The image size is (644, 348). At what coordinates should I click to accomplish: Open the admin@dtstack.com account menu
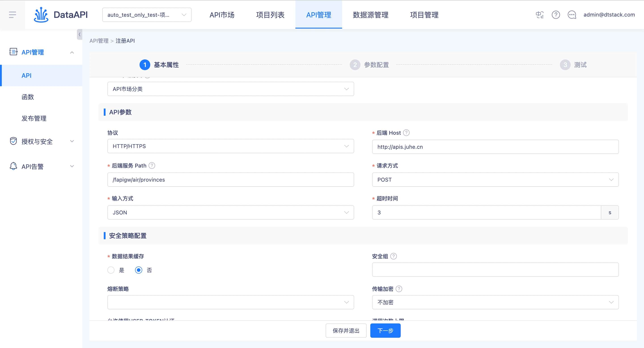[609, 15]
